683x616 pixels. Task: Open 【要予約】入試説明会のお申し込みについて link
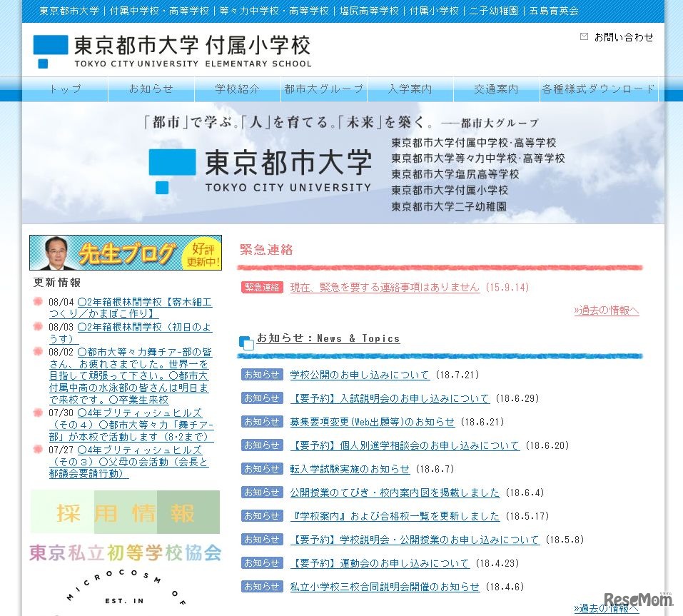[x=390, y=398]
